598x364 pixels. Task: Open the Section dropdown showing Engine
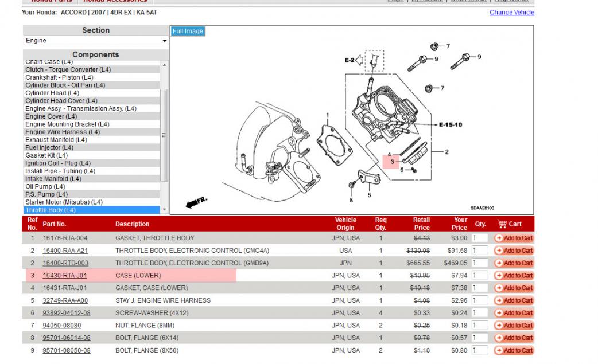[96, 41]
